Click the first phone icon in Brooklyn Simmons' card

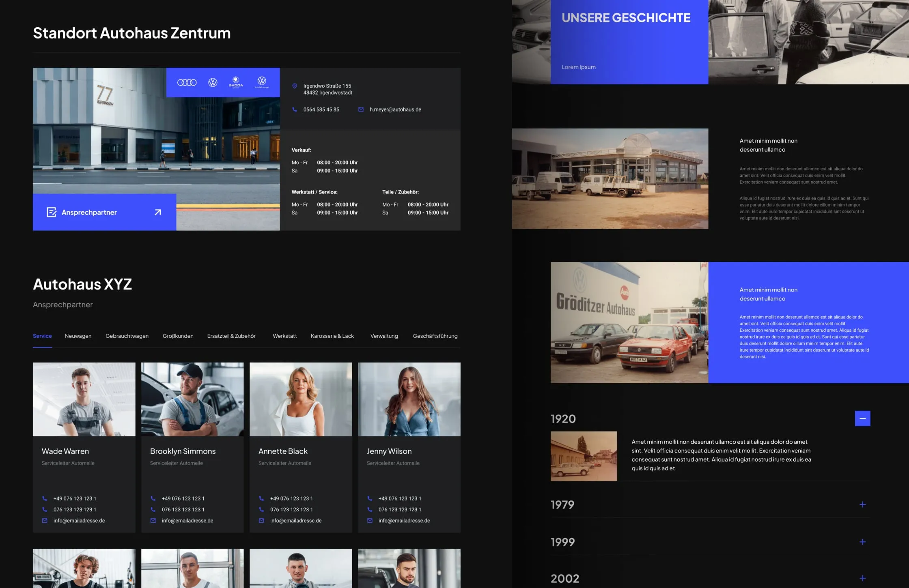153,498
